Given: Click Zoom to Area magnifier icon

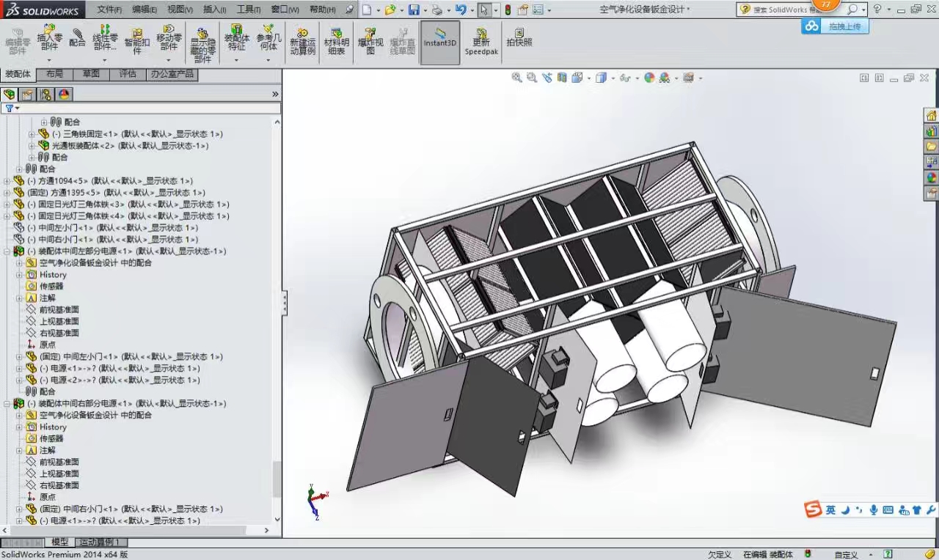Looking at the screenshot, I should coord(531,78).
